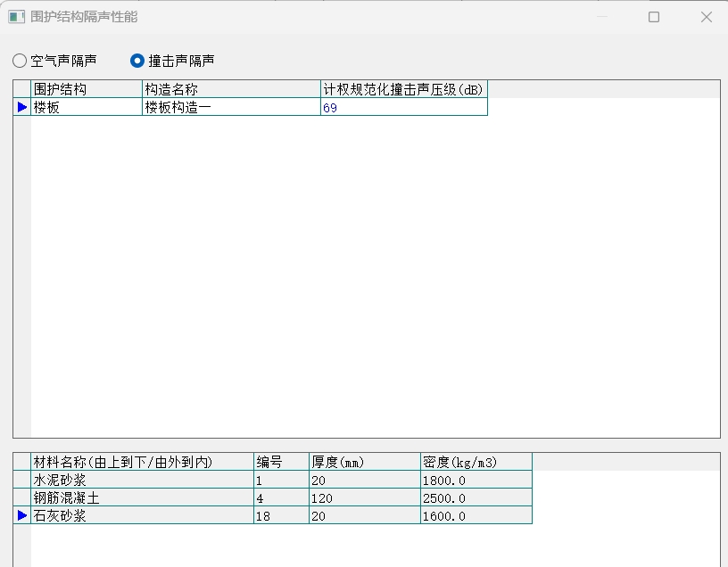This screenshot has width=728, height=567.
Task: Click the 构造名称 column header
Action: click(x=230, y=89)
